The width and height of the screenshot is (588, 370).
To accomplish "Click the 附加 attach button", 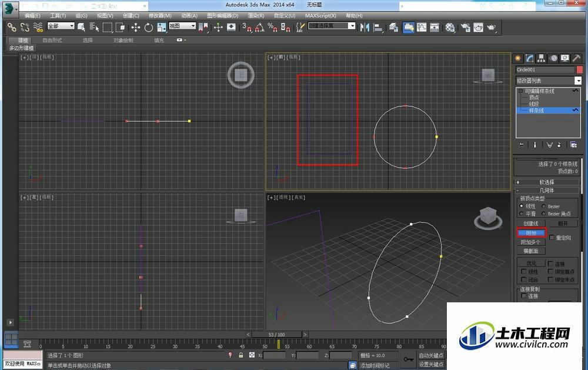I will [x=531, y=233].
